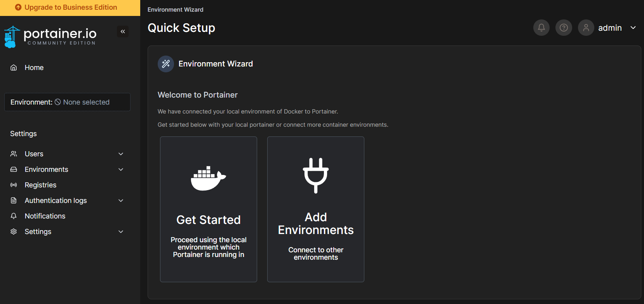Image resolution: width=644 pixels, height=304 pixels.
Task: Click the portainer.io logo
Action: [50, 37]
